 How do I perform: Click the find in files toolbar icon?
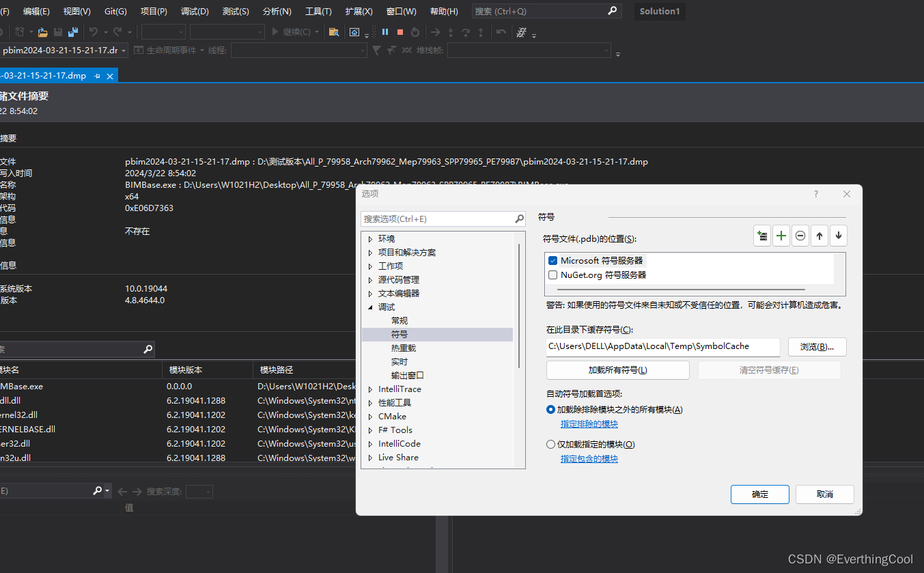334,32
